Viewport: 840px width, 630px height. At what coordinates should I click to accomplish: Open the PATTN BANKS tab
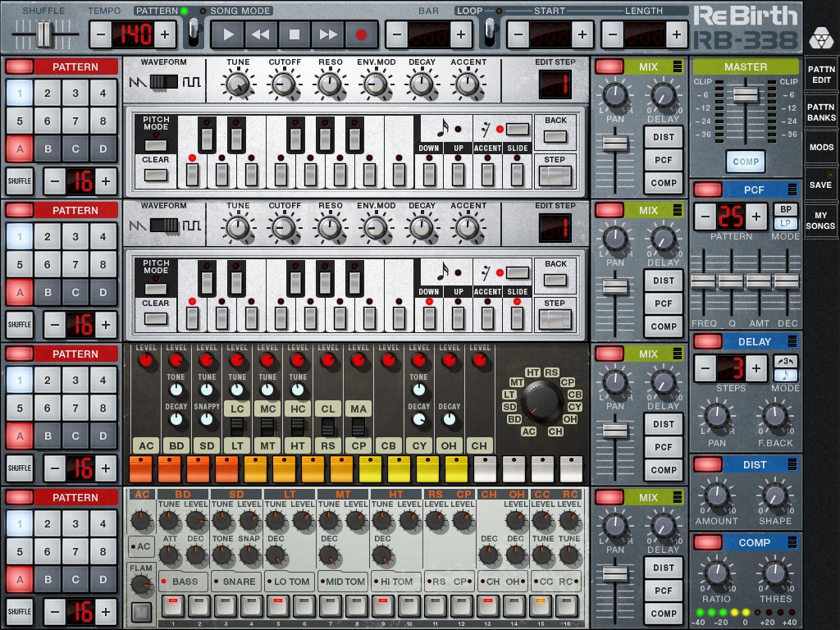point(820,112)
